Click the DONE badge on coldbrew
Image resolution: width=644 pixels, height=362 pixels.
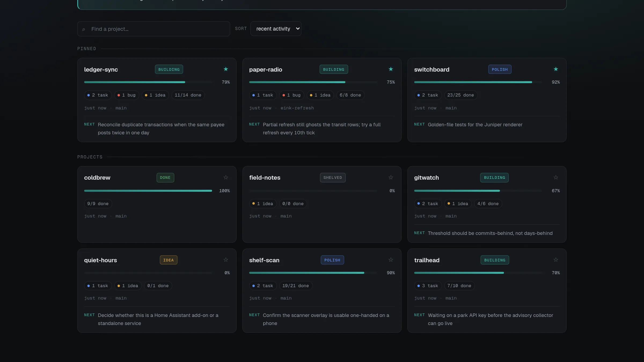tap(165, 178)
